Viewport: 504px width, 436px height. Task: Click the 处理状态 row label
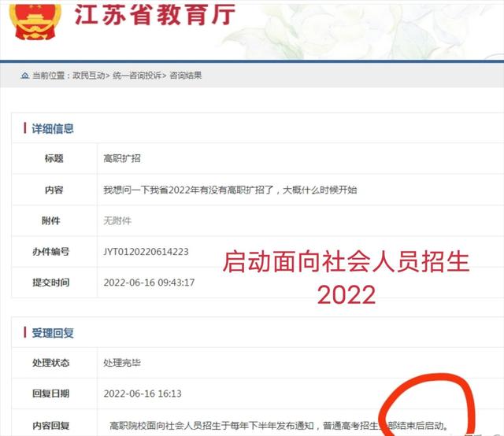(50, 363)
